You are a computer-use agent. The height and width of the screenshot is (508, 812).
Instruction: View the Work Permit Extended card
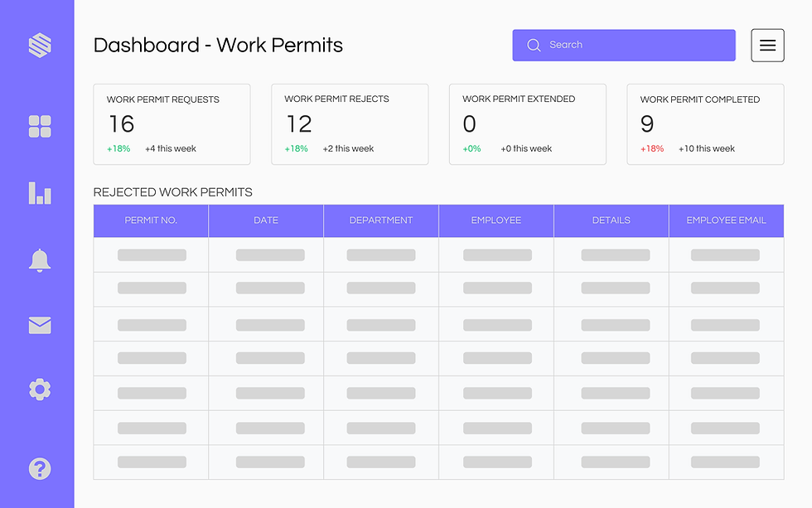point(528,124)
